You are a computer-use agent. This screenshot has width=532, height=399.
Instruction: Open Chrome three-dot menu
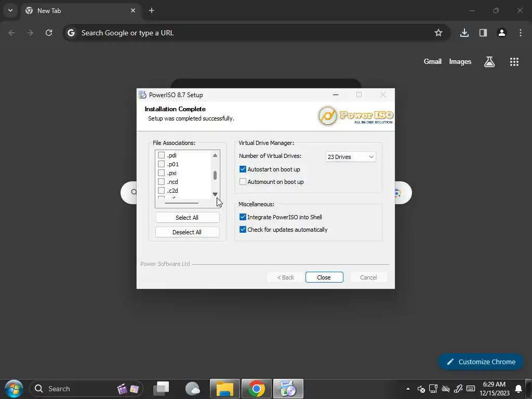[x=521, y=33]
